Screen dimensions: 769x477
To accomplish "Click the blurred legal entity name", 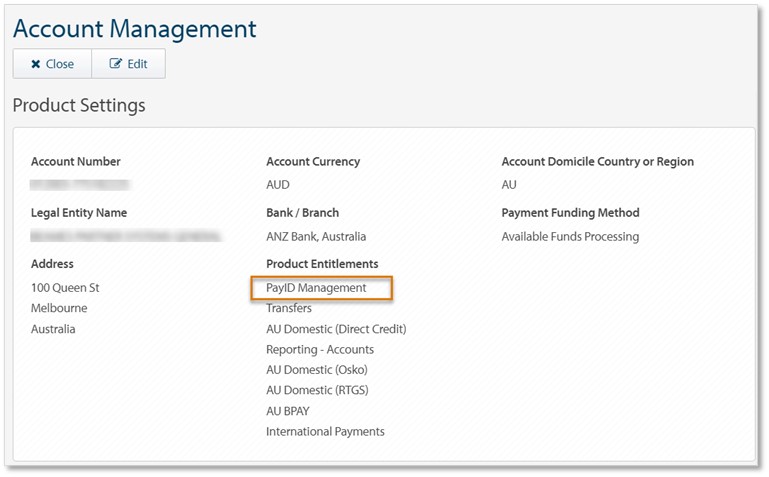I will 126,237.
